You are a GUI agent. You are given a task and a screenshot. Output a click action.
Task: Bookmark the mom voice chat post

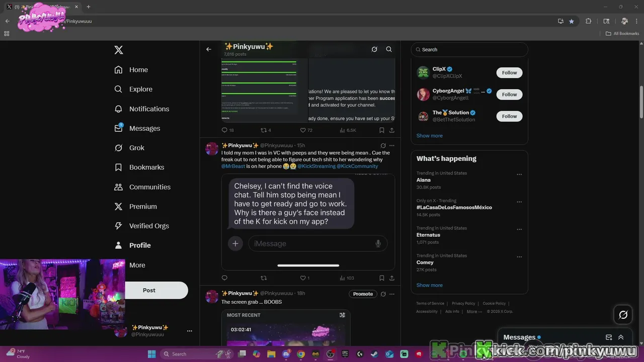382,278
